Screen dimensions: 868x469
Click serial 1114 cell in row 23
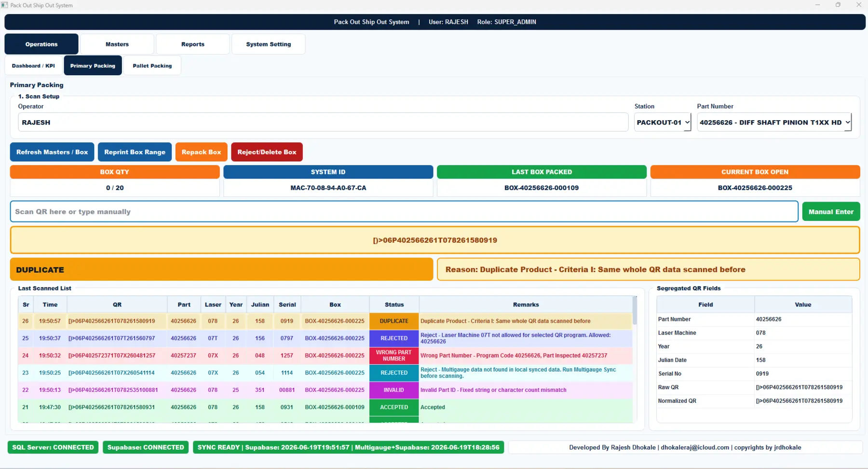pyautogui.click(x=287, y=372)
